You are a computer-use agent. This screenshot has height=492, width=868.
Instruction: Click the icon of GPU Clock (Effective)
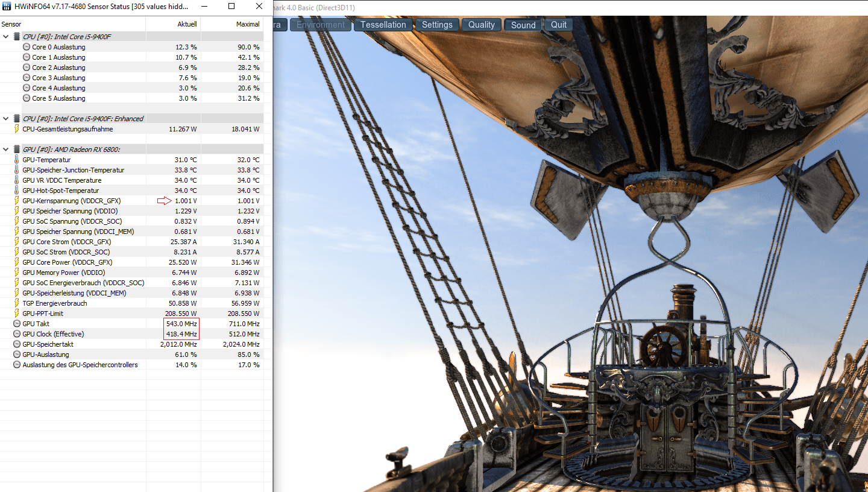point(17,334)
